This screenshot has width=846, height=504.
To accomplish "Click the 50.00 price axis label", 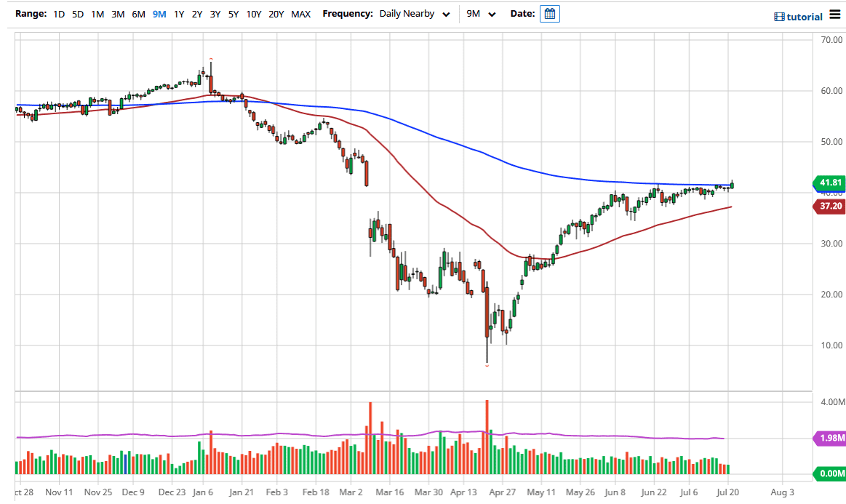I will point(831,142).
